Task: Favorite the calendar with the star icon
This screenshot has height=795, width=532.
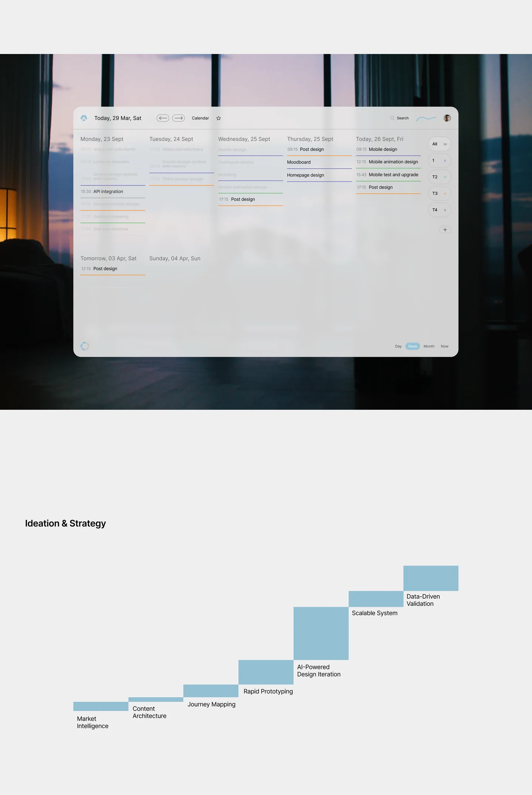Action: click(219, 118)
